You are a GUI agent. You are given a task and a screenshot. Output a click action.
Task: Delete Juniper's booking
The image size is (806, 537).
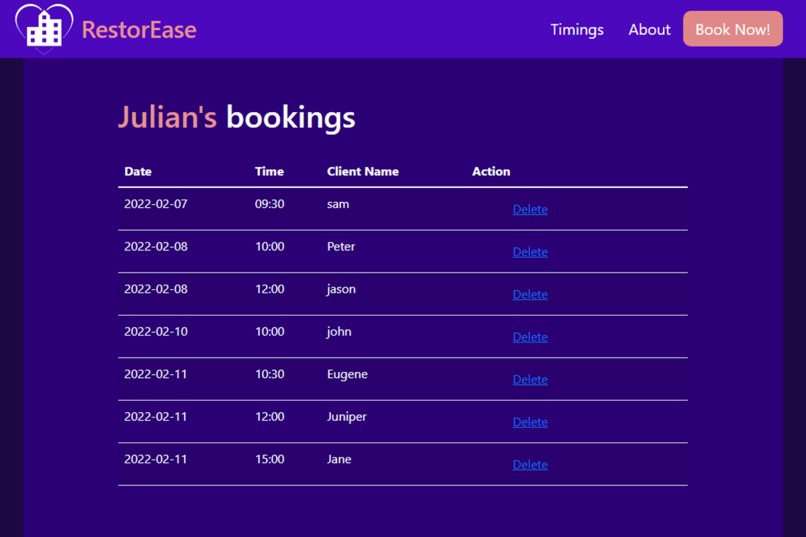click(530, 422)
